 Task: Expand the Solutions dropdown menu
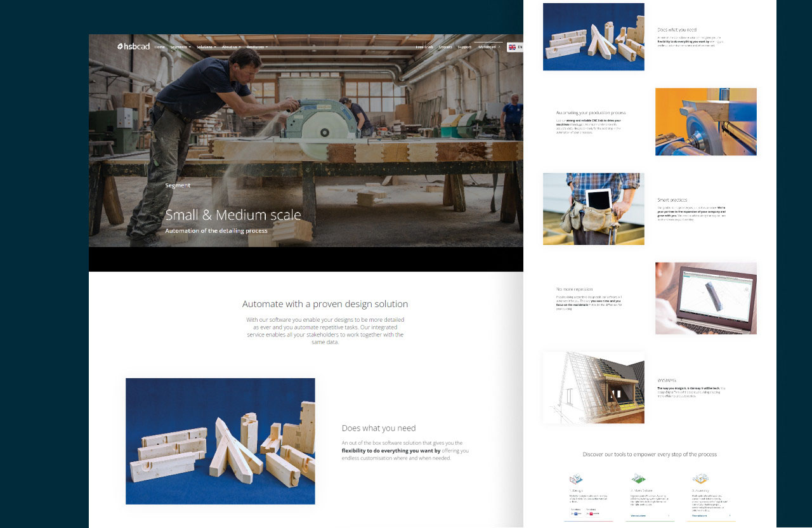[x=206, y=47]
